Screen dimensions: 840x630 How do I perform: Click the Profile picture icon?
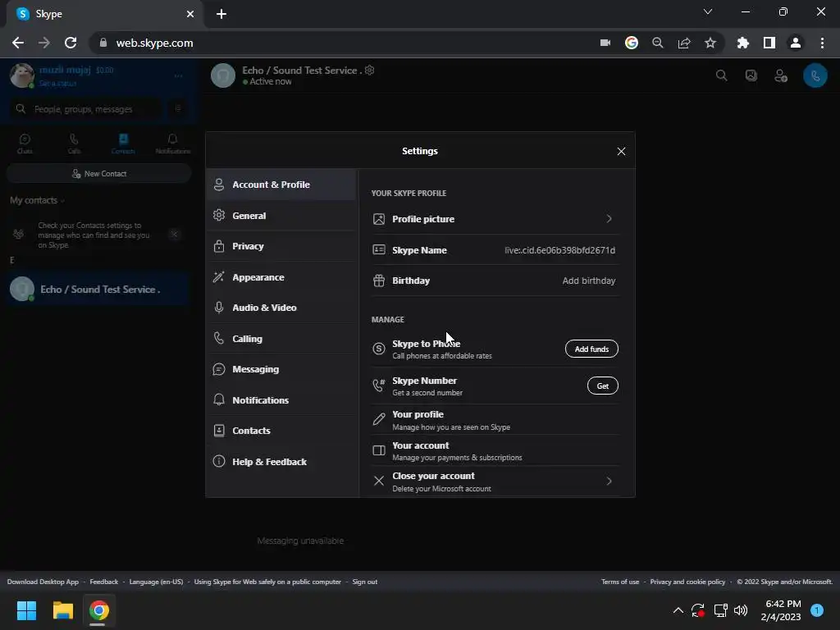click(x=379, y=218)
